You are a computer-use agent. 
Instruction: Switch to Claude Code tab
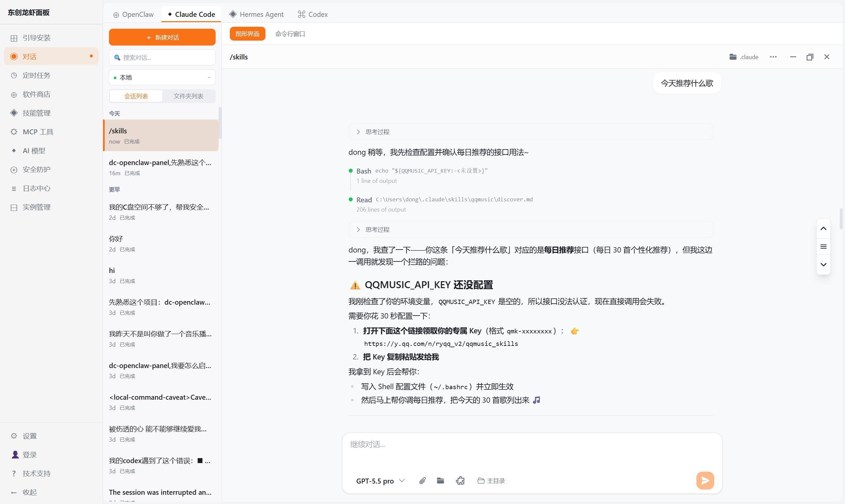(191, 14)
